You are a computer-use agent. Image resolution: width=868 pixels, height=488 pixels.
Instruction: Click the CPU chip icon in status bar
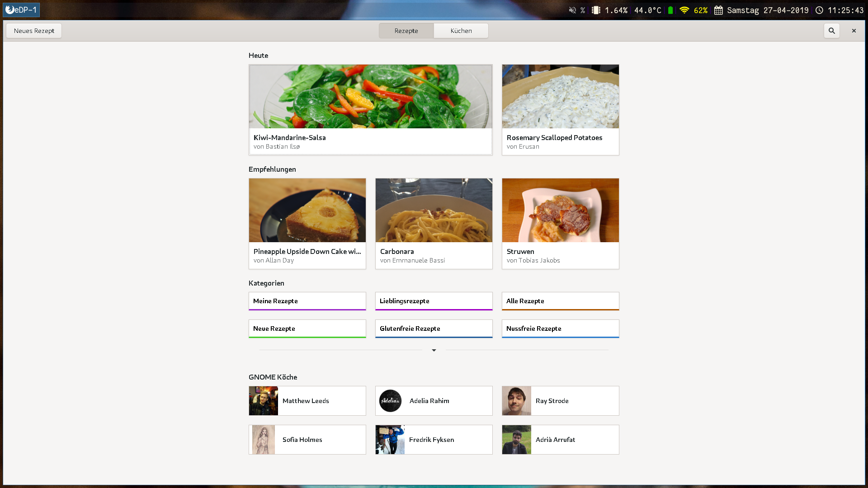596,10
